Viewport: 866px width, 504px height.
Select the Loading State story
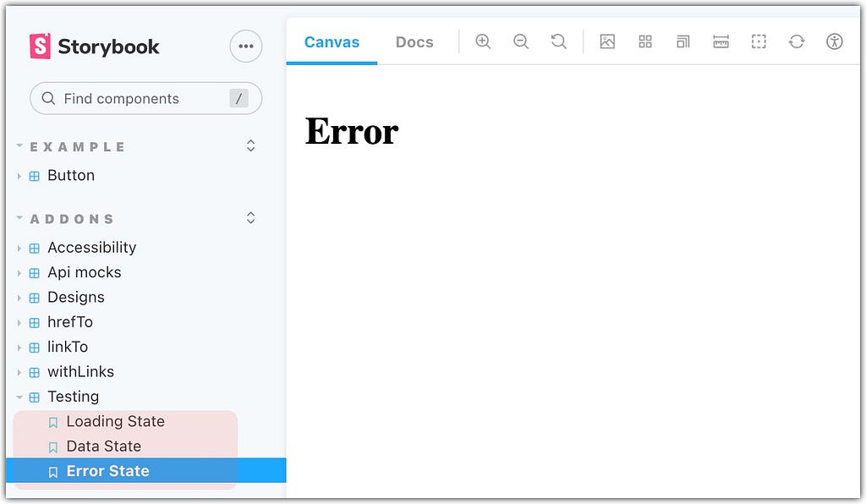(x=116, y=421)
